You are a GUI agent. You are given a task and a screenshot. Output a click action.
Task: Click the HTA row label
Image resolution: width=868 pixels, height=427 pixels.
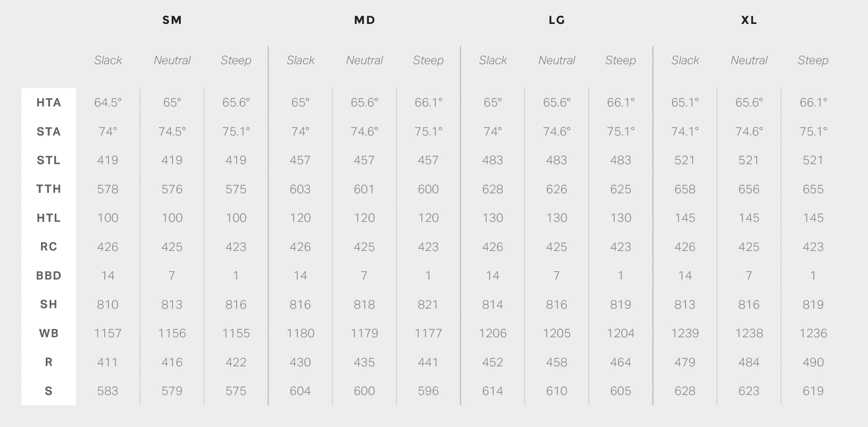click(49, 103)
